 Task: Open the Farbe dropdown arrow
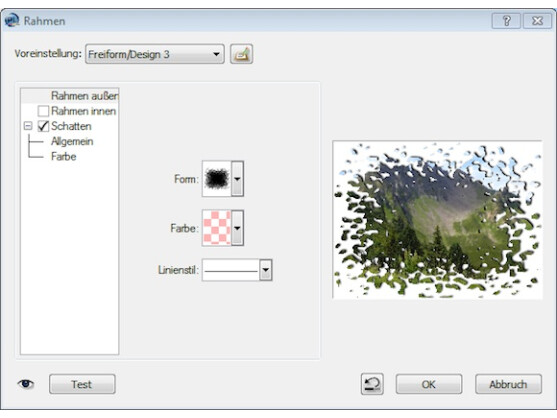point(237,228)
